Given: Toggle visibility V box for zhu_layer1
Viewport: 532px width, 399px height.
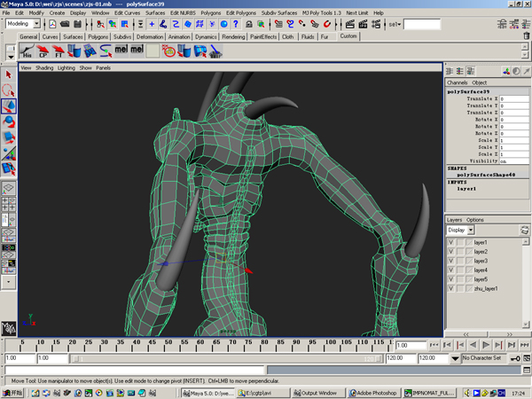Looking at the screenshot, I should pos(451,288).
